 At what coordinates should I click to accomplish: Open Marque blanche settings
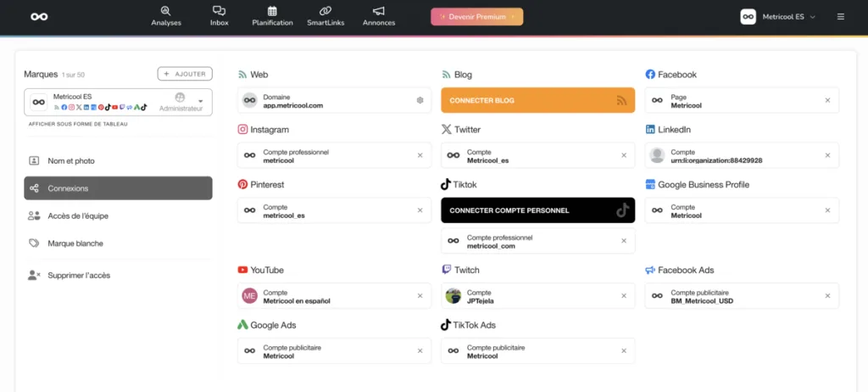click(118, 243)
